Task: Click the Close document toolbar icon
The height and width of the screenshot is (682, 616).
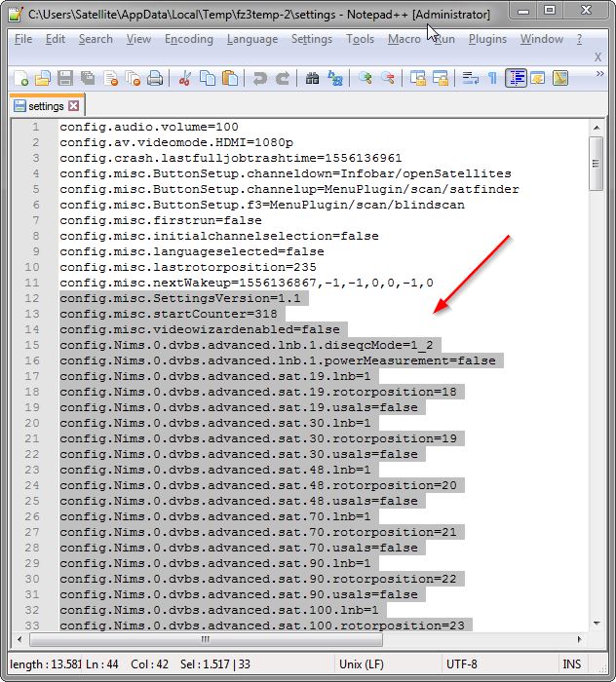Action: coord(110,79)
